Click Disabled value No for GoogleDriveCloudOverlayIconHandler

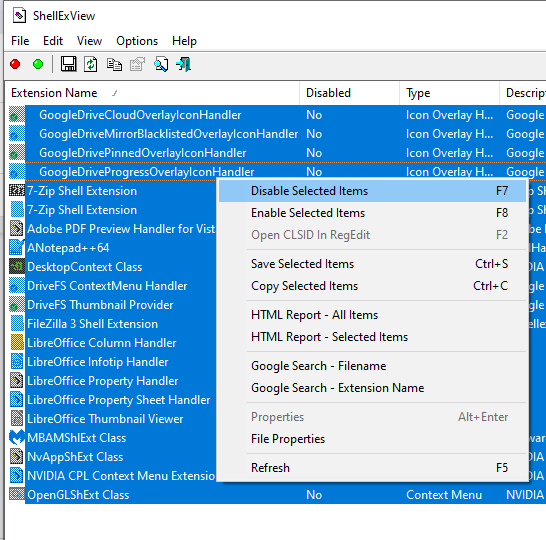(314, 115)
